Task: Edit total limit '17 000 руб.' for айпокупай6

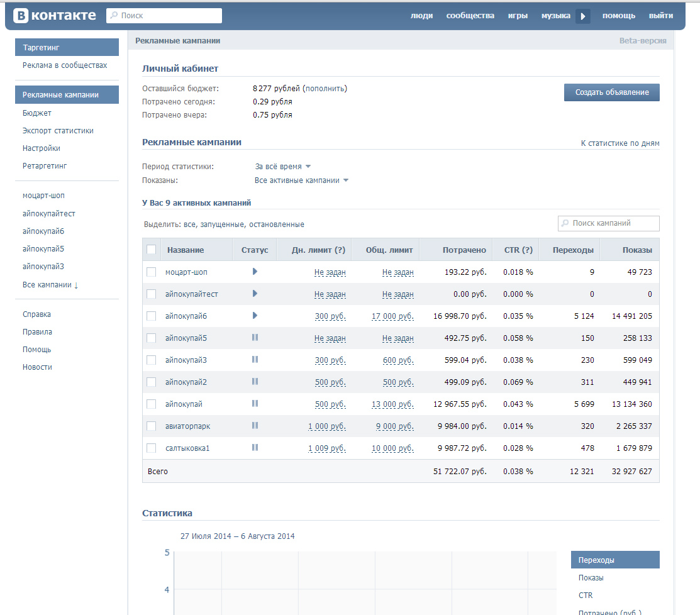Action: [392, 316]
